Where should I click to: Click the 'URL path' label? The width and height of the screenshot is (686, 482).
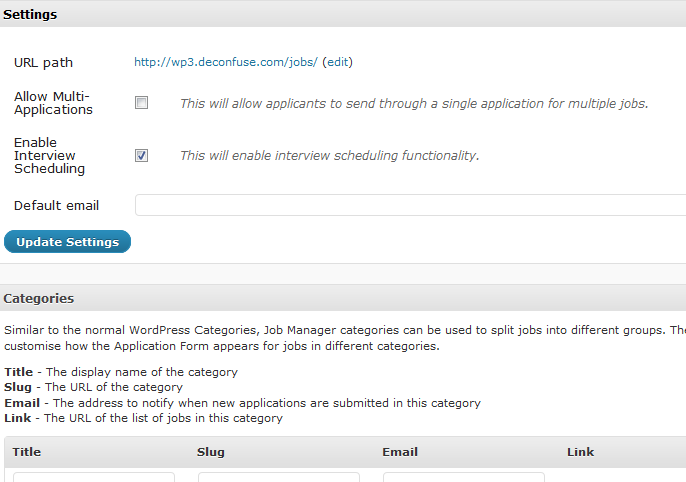(x=43, y=63)
